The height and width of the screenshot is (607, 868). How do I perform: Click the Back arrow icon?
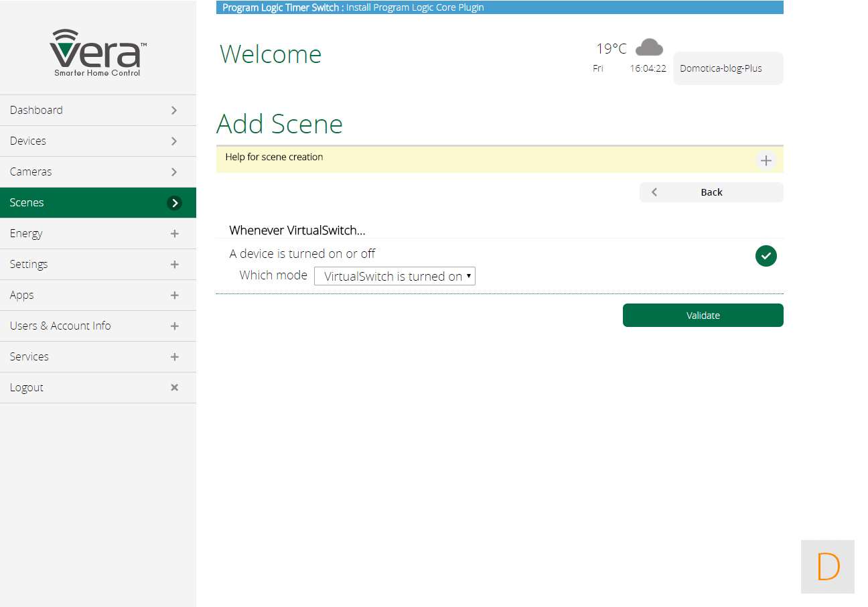[654, 192]
